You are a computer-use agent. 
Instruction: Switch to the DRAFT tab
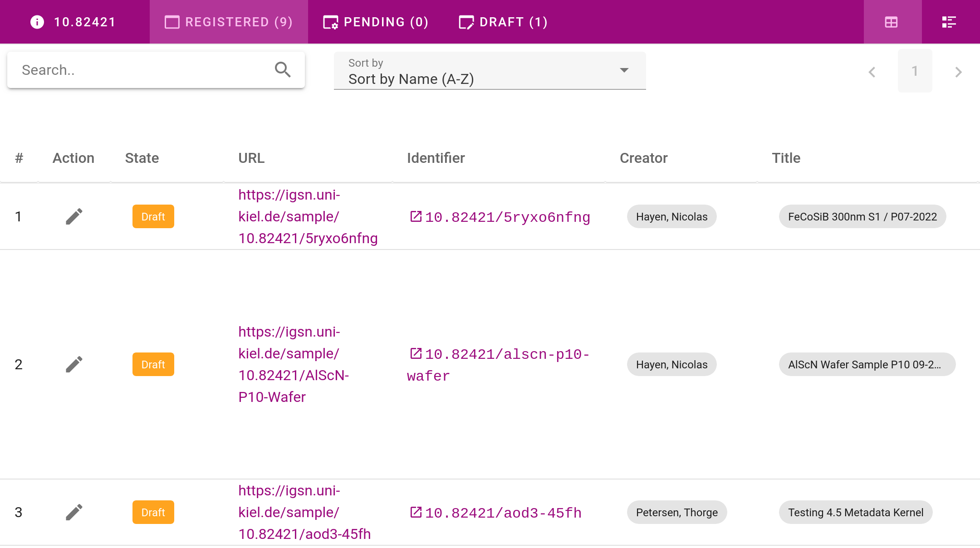coord(503,21)
